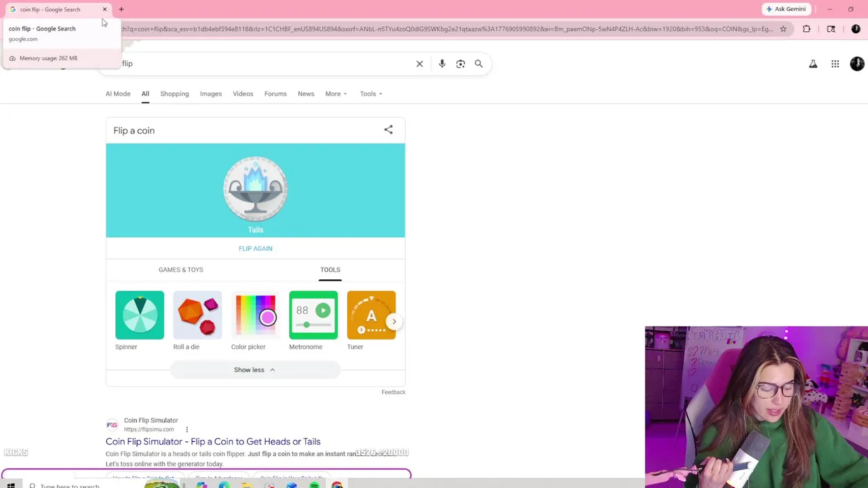Click the 'Flip a coin' heading
Viewport: 868px width, 488px height.
(x=134, y=130)
